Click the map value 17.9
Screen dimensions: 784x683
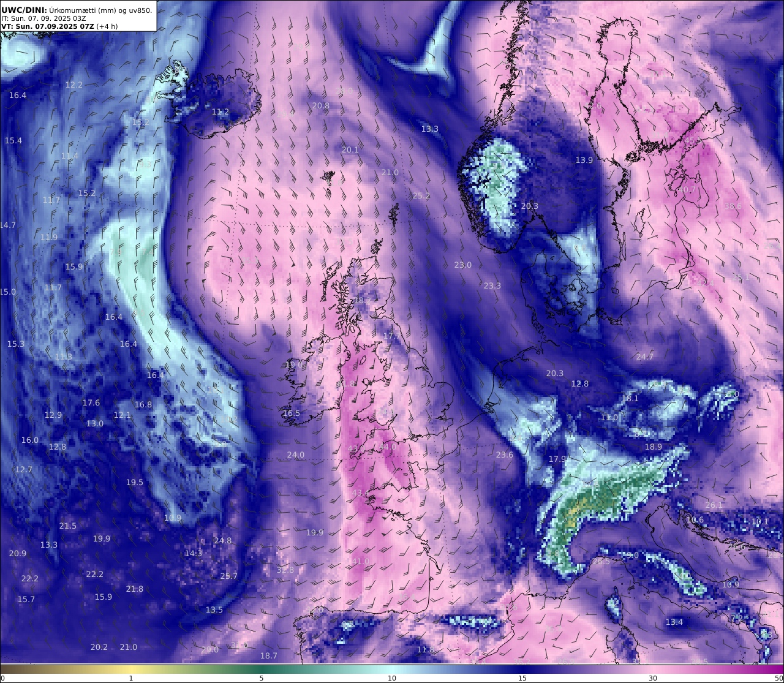point(557,459)
